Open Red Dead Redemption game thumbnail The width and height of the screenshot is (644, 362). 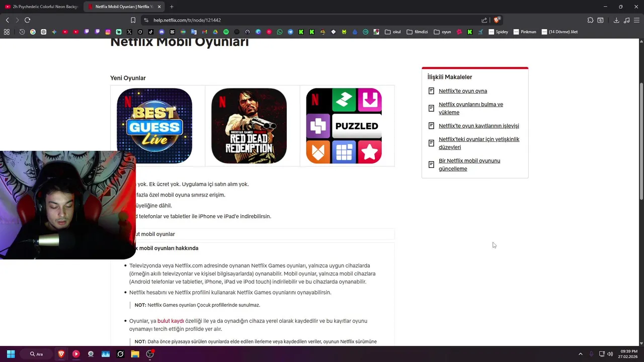tap(249, 126)
